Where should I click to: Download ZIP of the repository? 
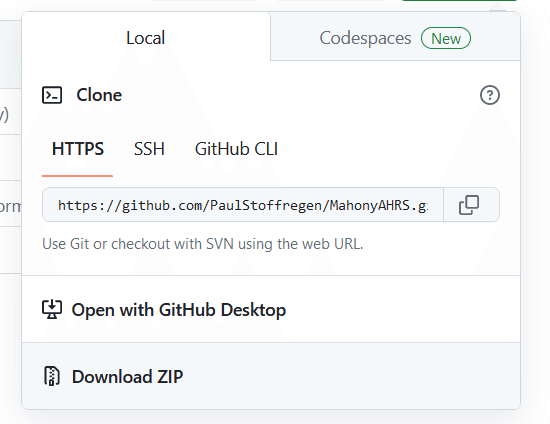(271, 376)
